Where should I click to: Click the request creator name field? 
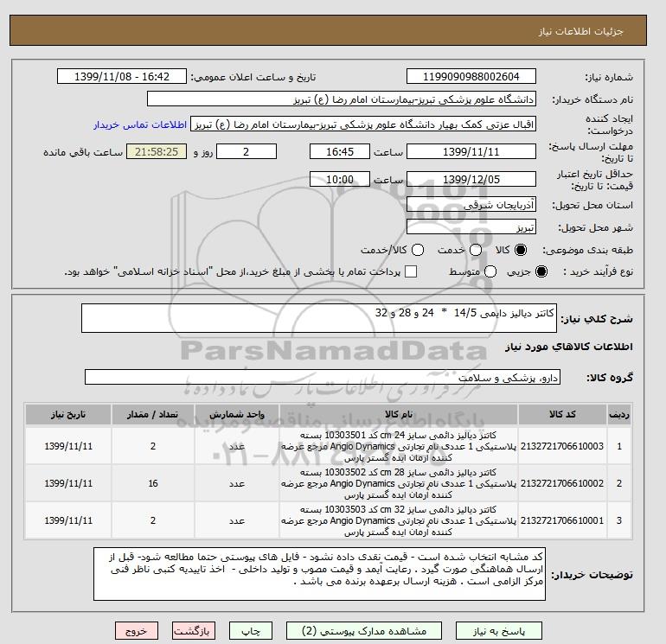tap(363, 124)
